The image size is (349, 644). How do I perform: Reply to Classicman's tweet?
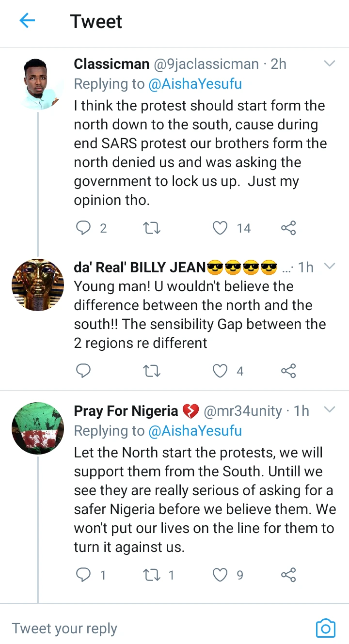[84, 228]
